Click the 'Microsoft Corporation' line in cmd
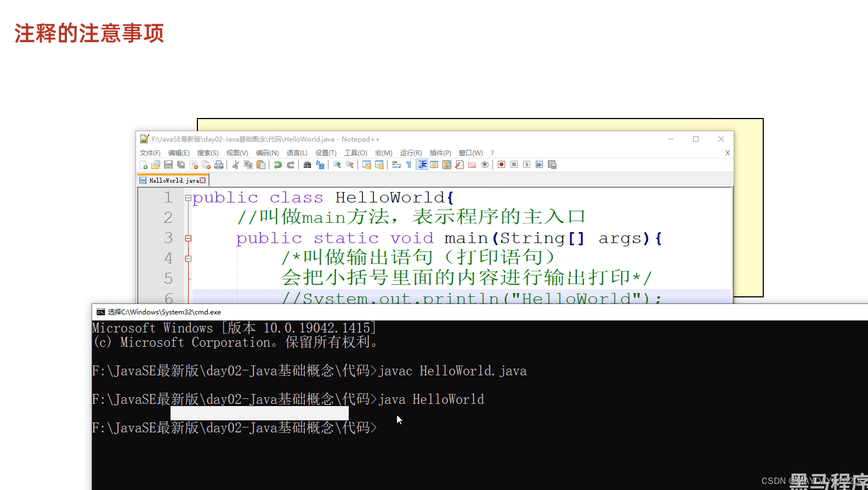 tap(235, 342)
